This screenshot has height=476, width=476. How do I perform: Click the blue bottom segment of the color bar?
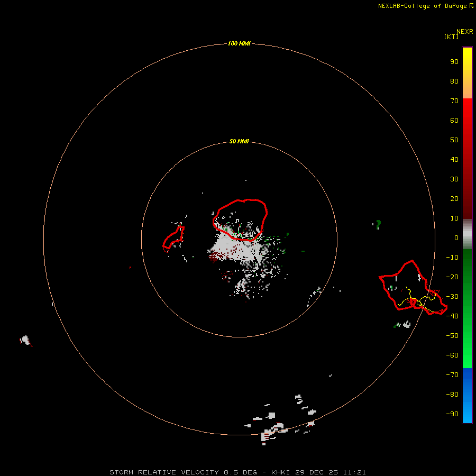[467, 396]
